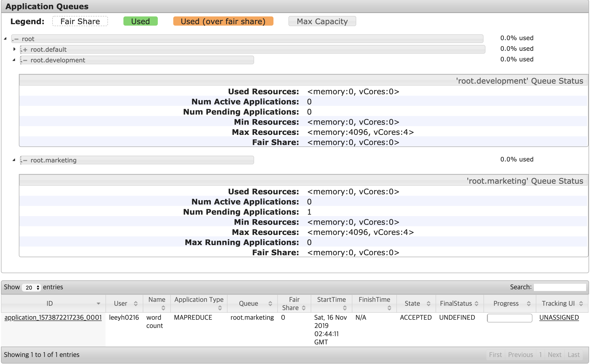Click the Max Capacity legend item

pos(322,21)
